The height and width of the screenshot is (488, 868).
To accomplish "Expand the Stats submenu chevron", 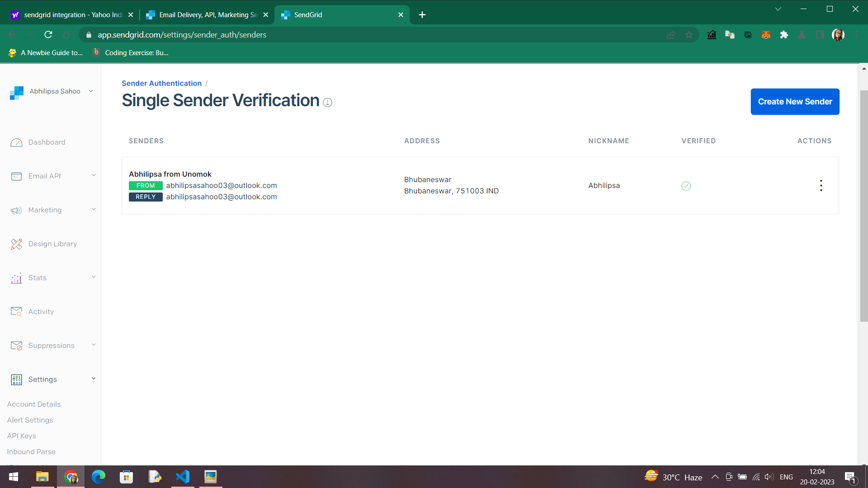I will pyautogui.click(x=94, y=277).
